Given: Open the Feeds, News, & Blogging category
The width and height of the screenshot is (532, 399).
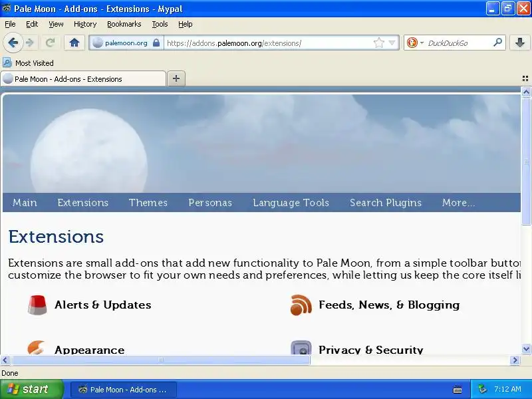Looking at the screenshot, I should pyautogui.click(x=389, y=305).
